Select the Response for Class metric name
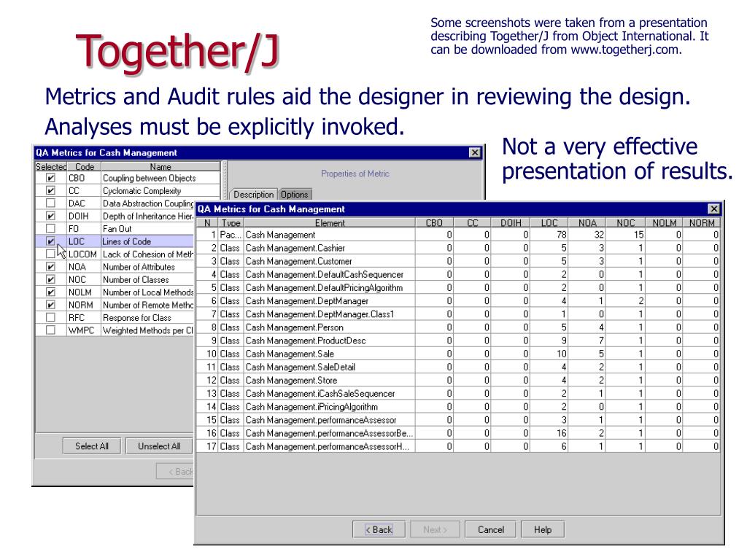The image size is (747, 560). 136,318
